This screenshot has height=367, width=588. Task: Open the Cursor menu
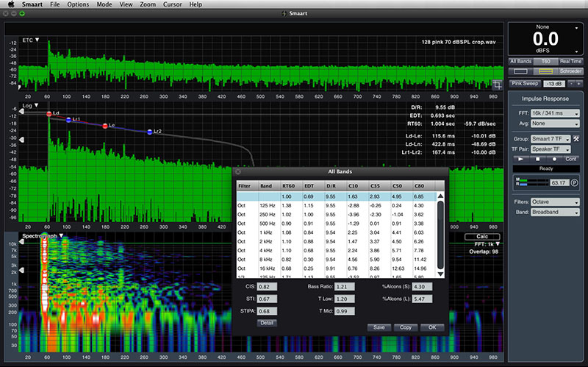(x=173, y=4)
